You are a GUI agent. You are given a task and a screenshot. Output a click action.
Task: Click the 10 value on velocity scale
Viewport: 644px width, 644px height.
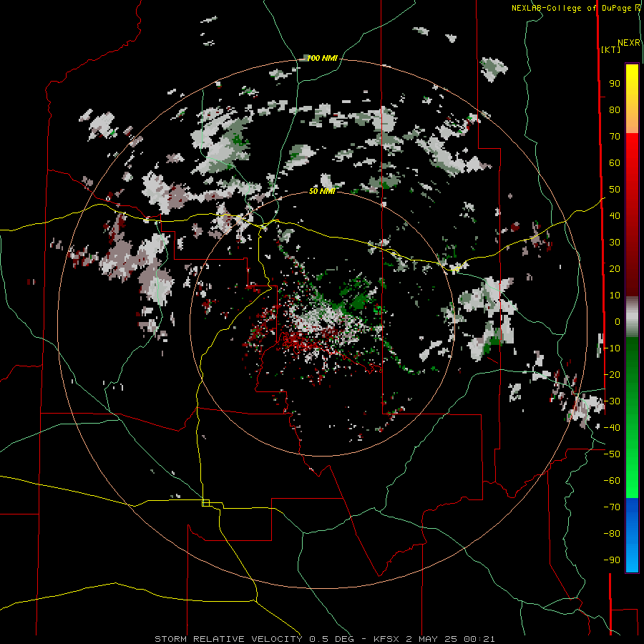tap(615, 296)
